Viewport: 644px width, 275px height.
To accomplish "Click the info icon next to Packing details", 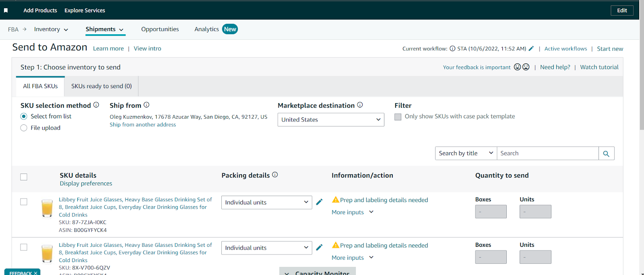I will point(275,175).
